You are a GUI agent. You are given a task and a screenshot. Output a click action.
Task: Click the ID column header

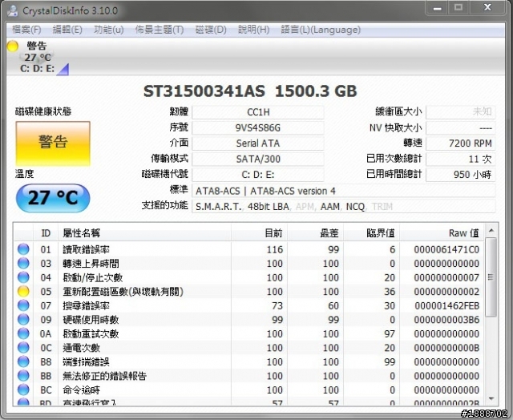point(46,233)
